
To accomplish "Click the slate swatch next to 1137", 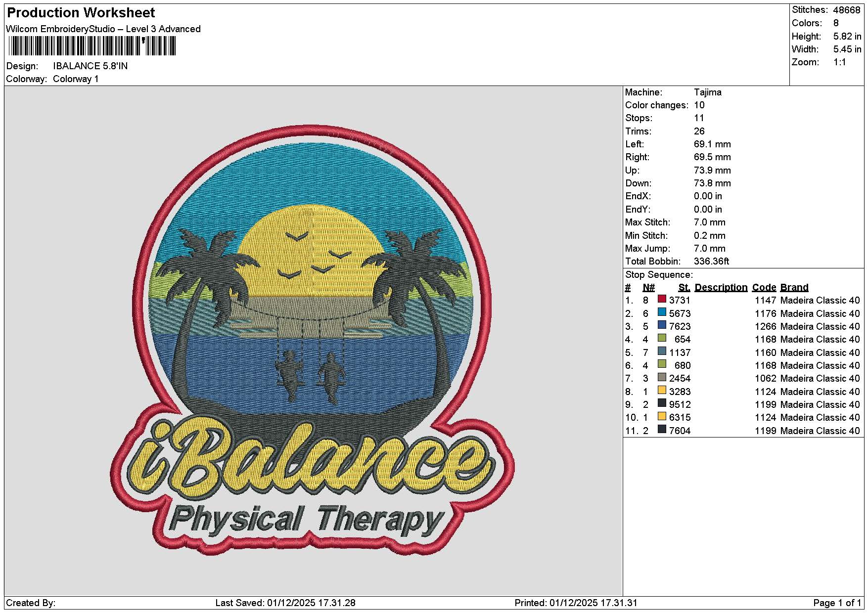I will (x=662, y=351).
